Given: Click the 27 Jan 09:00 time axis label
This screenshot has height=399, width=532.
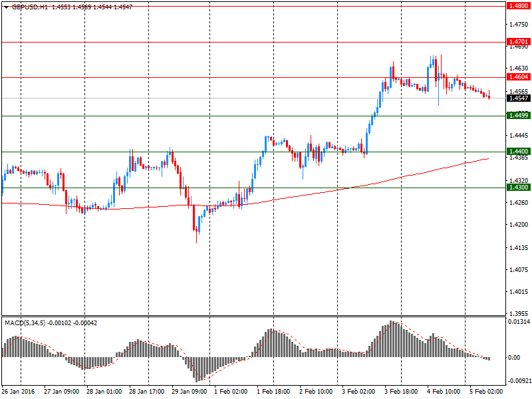Looking at the screenshot, I should (61, 392).
